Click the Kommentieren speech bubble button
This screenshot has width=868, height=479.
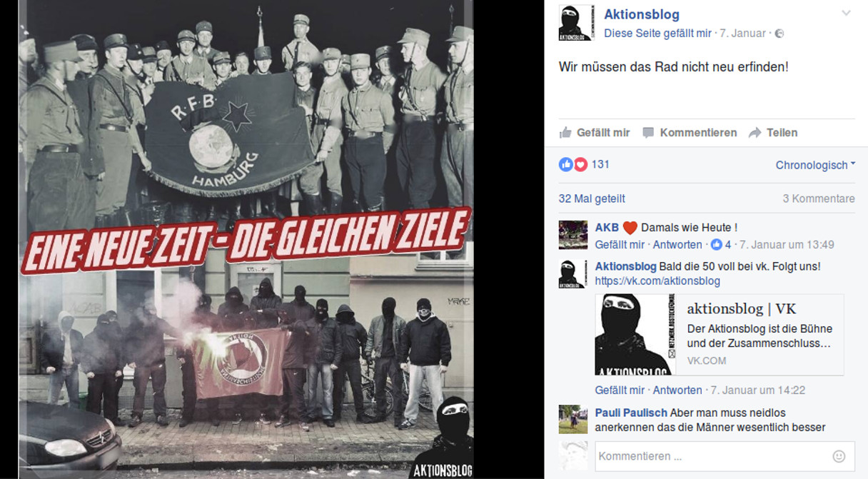click(x=690, y=133)
